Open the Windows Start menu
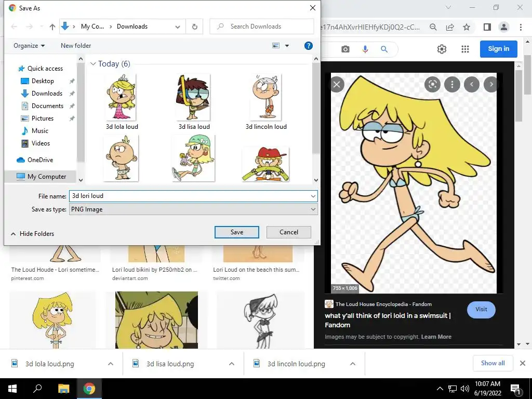Screen dimensions: 532x399 tap(12, 389)
